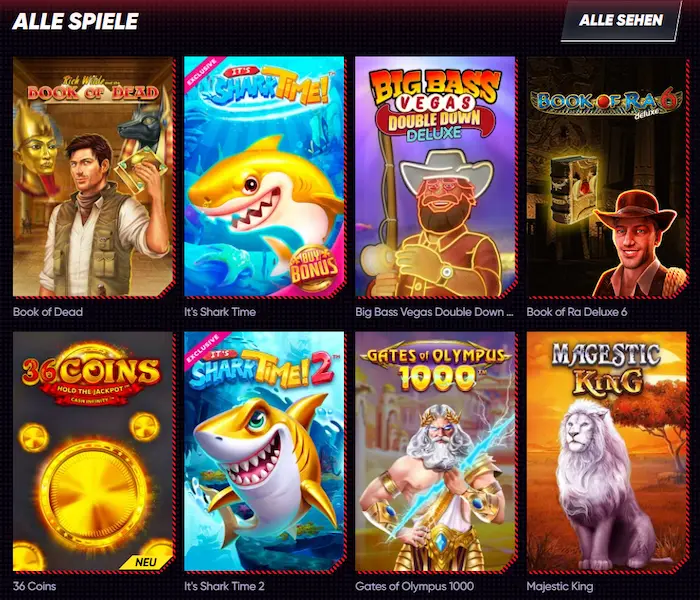Viewport: 700px width, 600px height.
Task: Open the Majestic King lion thumbnail
Action: [x=607, y=451]
